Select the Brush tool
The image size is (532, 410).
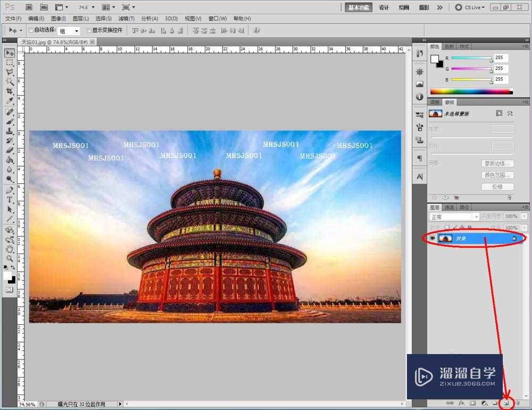pyautogui.click(x=10, y=121)
